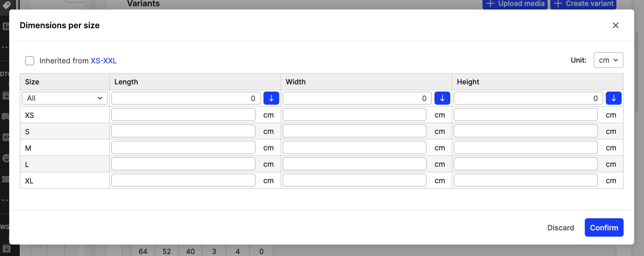Discard the dimension edits

[x=560, y=228]
